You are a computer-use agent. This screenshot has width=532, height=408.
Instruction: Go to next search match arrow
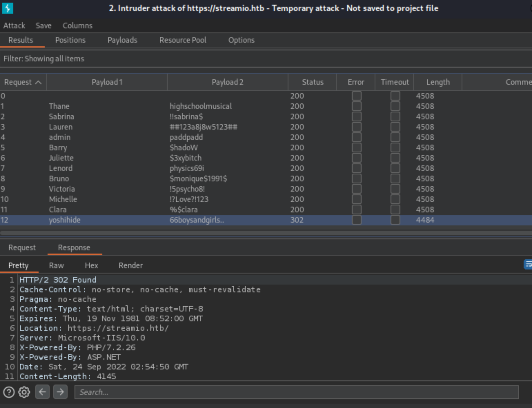point(60,392)
